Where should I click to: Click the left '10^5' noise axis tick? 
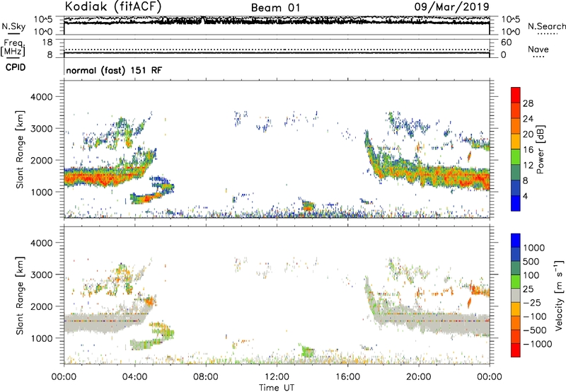(x=43, y=20)
